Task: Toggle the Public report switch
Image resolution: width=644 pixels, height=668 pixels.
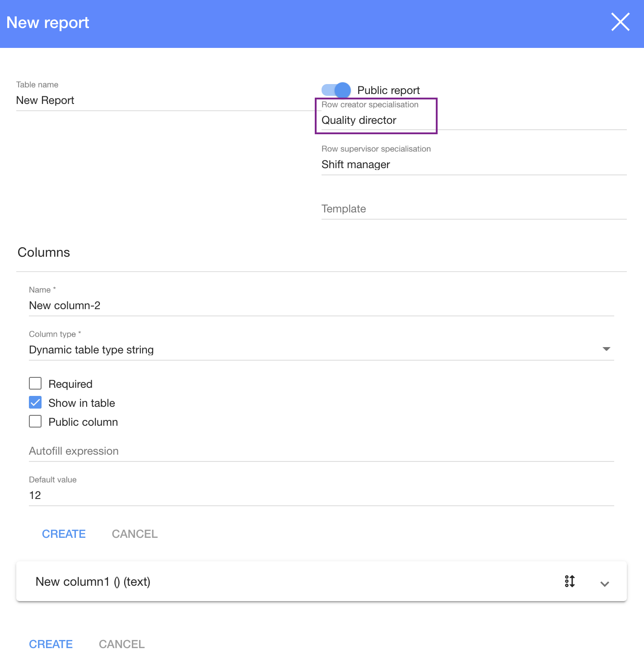Action: click(x=336, y=90)
